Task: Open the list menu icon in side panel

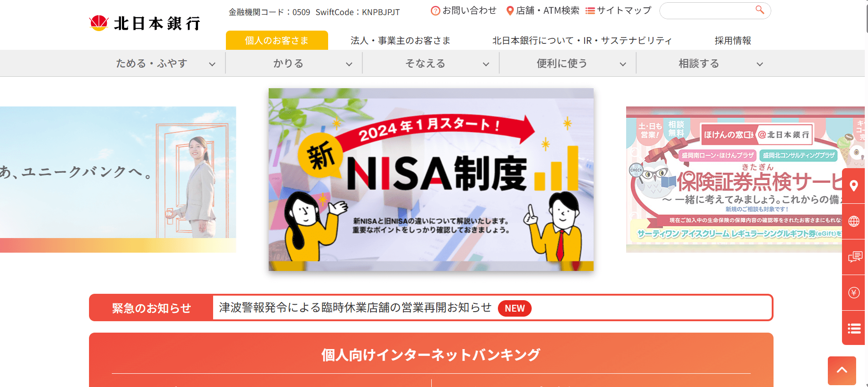Action: point(853,328)
